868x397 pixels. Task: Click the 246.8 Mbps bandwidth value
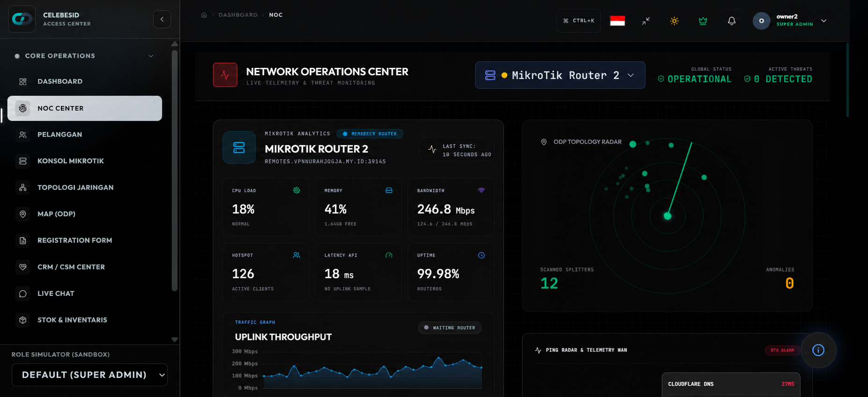tap(446, 209)
